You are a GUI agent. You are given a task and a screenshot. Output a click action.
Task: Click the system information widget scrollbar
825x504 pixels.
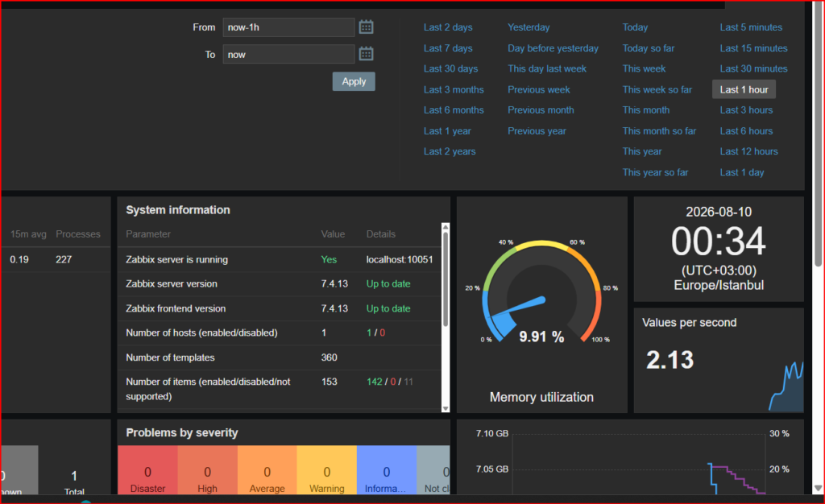tap(446, 279)
